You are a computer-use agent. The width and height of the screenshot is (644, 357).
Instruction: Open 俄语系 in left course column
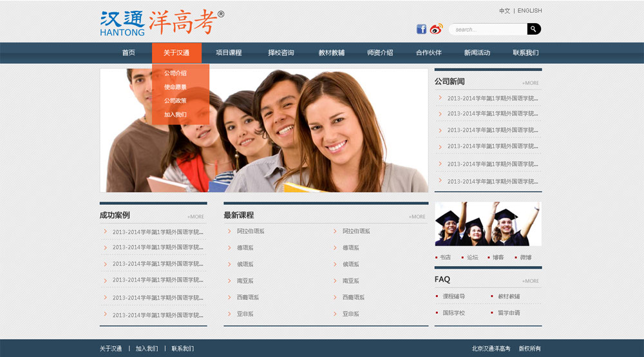[245, 264]
